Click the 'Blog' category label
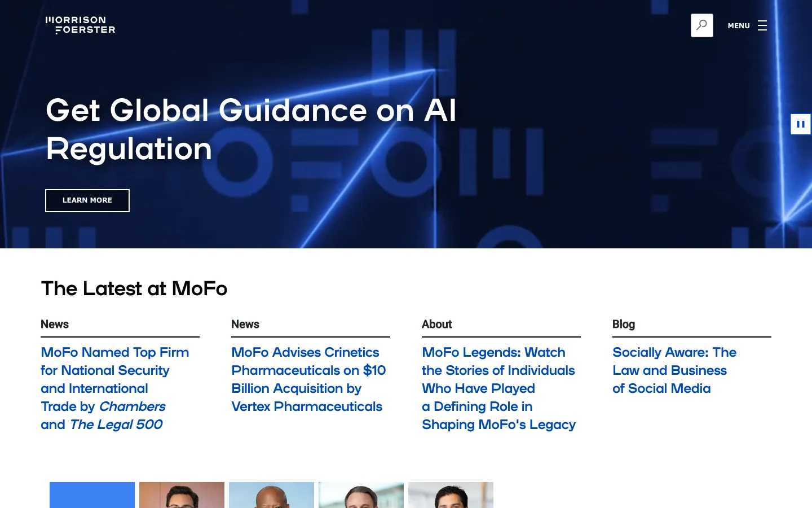Viewport: 812px width, 508px height. [624, 324]
